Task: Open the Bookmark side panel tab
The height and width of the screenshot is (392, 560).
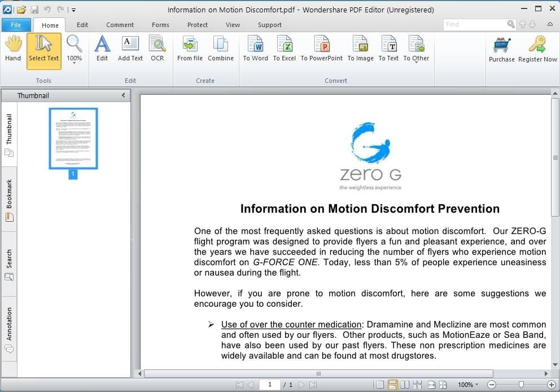Action: click(9, 200)
